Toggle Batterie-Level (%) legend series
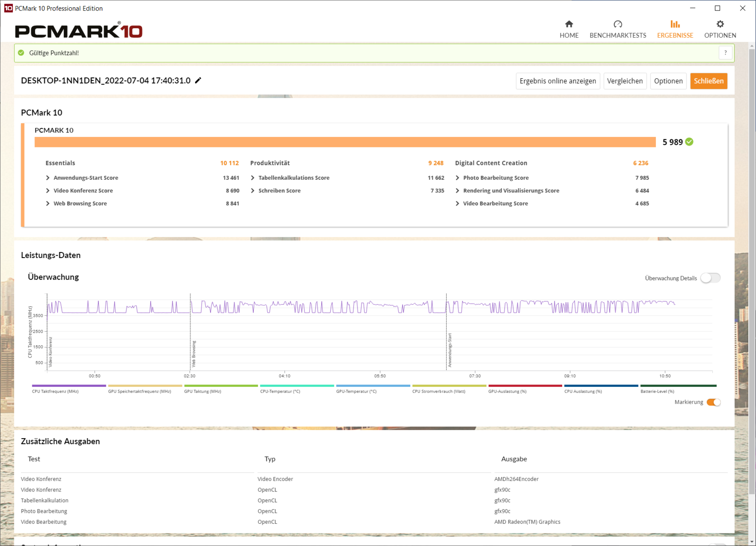This screenshot has width=756, height=546. pos(678,389)
